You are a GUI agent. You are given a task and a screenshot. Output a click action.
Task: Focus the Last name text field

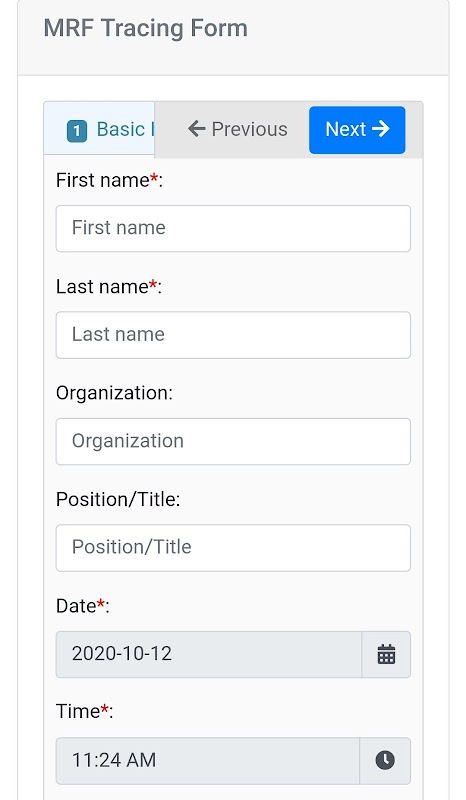pos(233,335)
